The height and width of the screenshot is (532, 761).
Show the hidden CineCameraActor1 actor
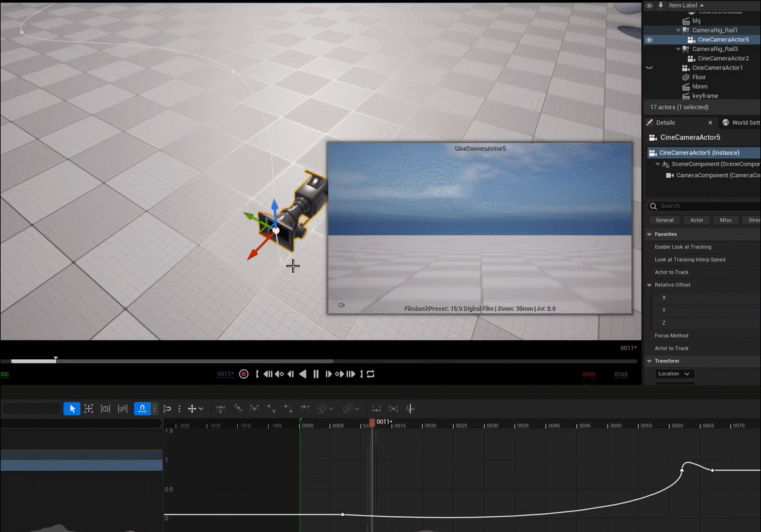pos(649,68)
